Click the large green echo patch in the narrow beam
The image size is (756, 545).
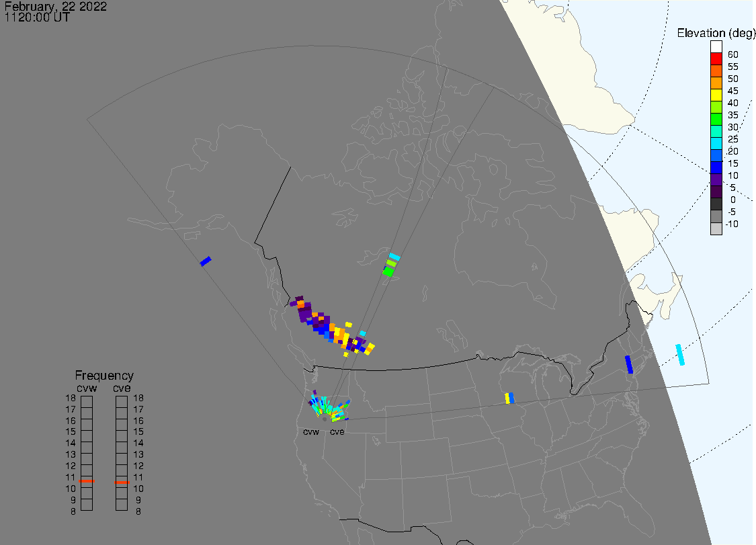(388, 271)
